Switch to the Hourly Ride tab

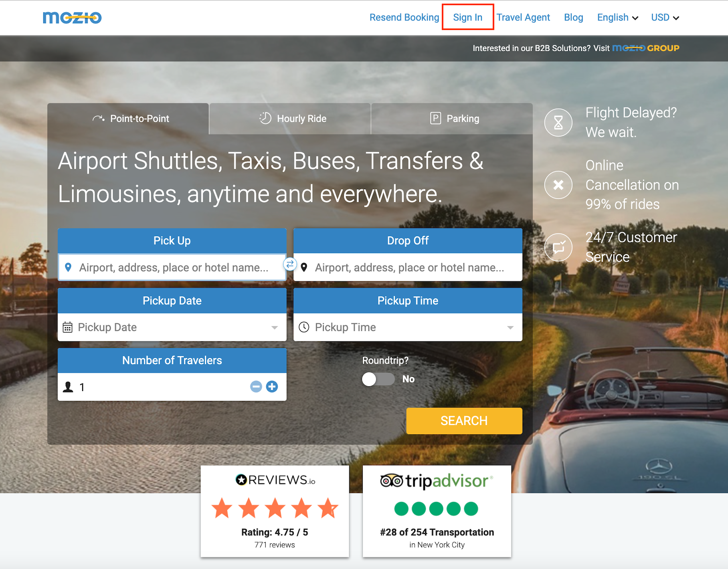(290, 119)
